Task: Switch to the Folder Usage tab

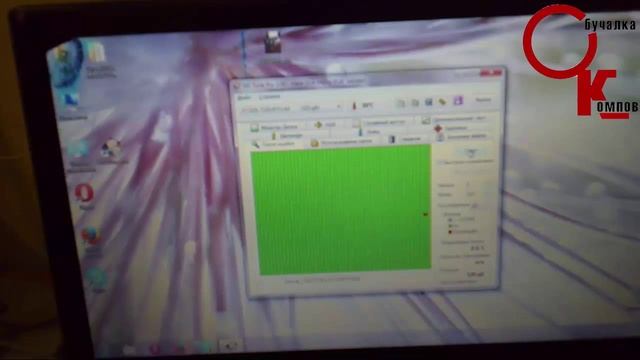Action: click(x=342, y=142)
